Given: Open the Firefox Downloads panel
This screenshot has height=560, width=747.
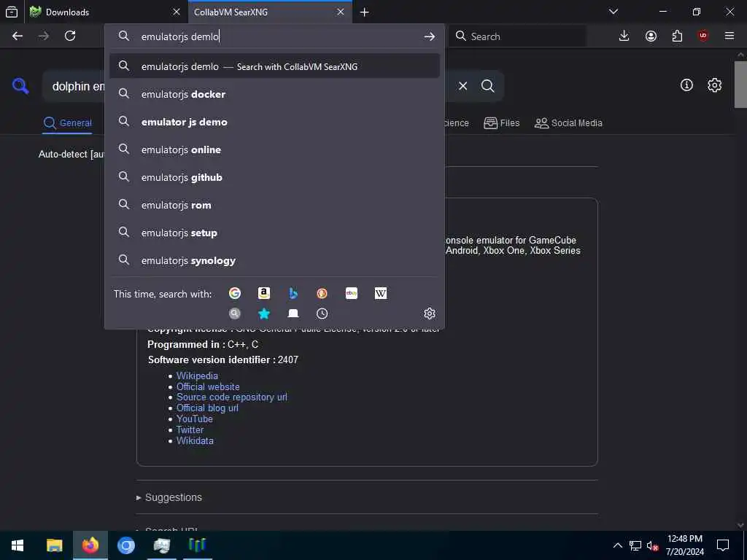Looking at the screenshot, I should click(624, 36).
